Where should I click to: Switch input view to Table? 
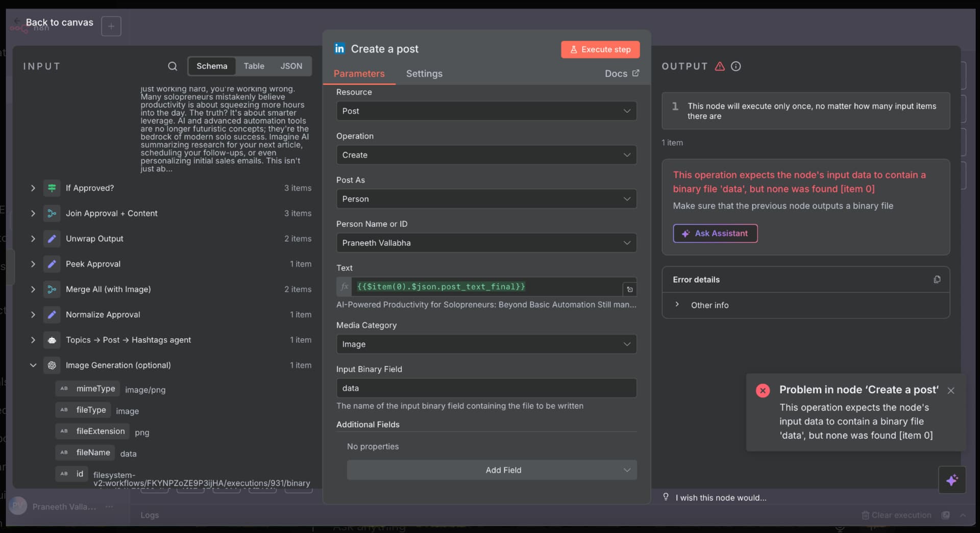click(x=254, y=66)
